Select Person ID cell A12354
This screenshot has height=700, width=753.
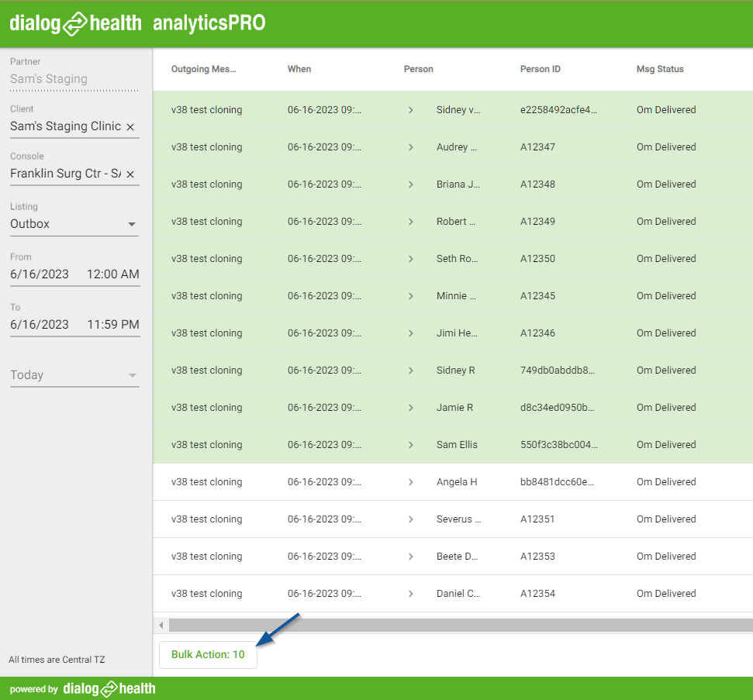537,594
